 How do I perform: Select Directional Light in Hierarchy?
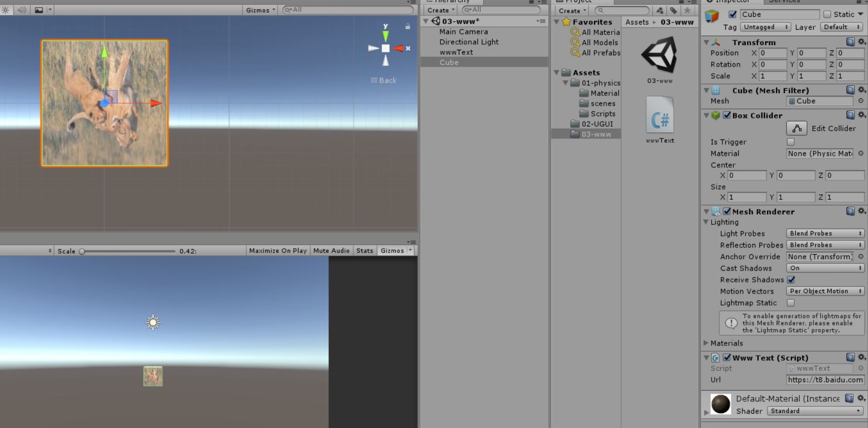coord(469,42)
